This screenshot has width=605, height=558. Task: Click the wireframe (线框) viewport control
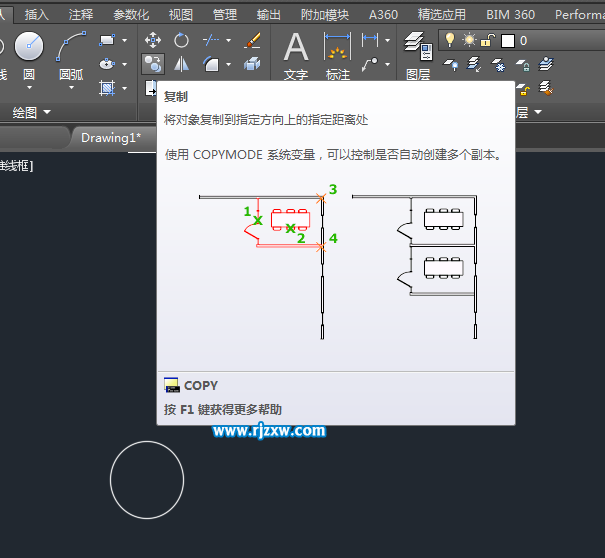point(17,166)
